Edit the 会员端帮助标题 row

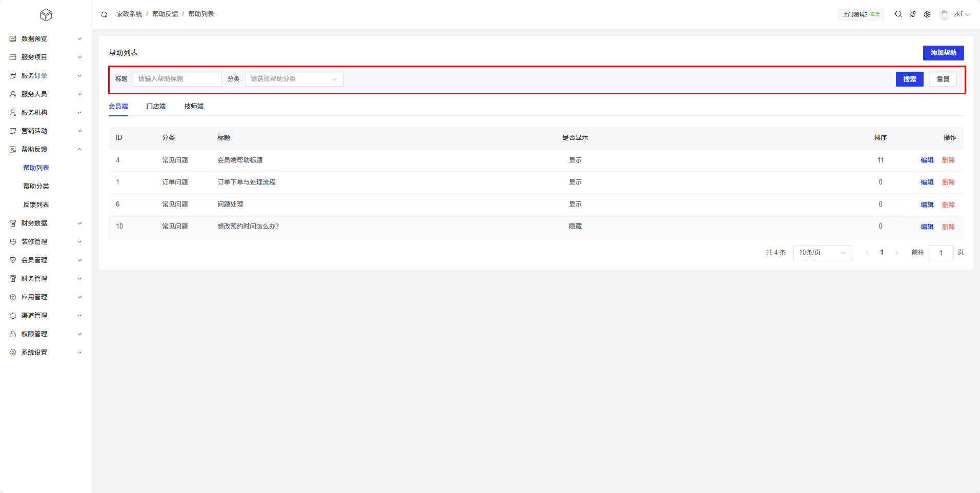click(927, 160)
